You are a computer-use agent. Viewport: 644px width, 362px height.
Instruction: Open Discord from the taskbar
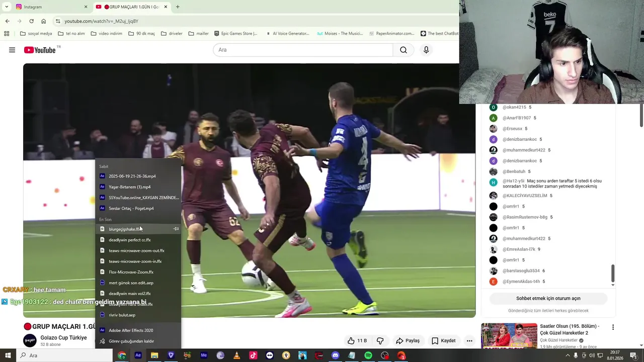click(336, 355)
